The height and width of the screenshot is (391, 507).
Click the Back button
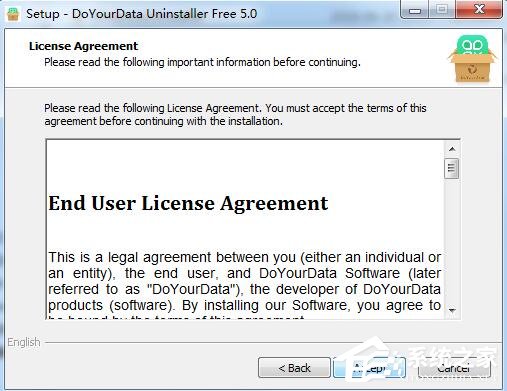point(294,368)
